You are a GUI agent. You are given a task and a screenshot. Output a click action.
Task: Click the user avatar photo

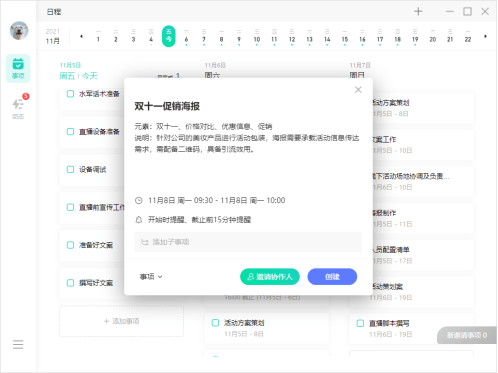click(19, 31)
